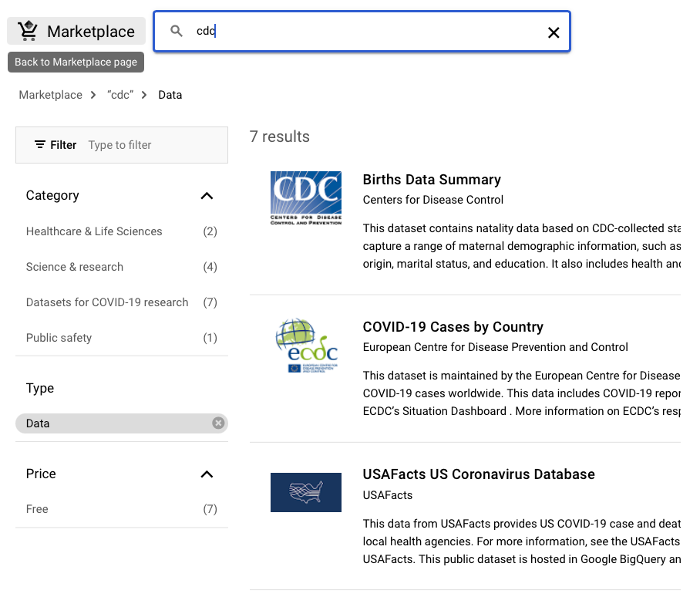Open the ECDC logo thumbnail
Image resolution: width=700 pixels, height=597 pixels.
(x=306, y=346)
